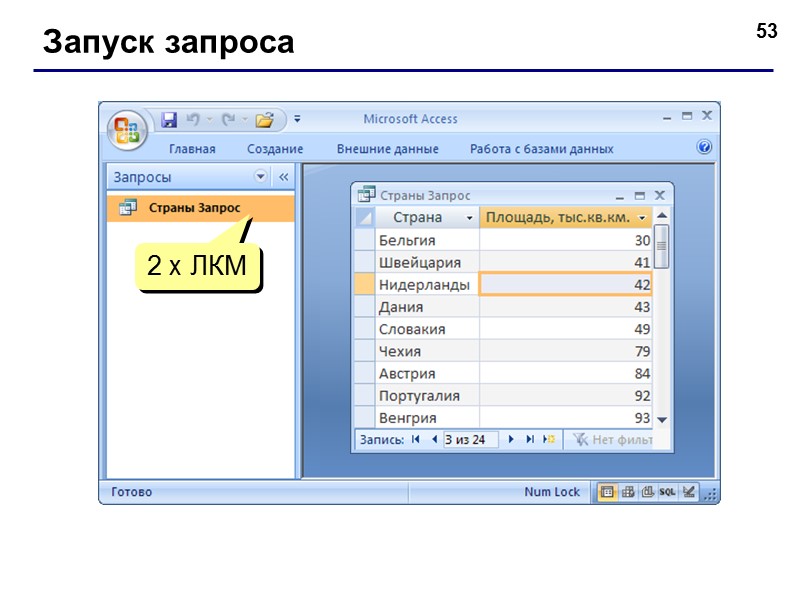Select Площадь, тыс.кв.км. column header
The image size is (800, 600).
(x=566, y=217)
